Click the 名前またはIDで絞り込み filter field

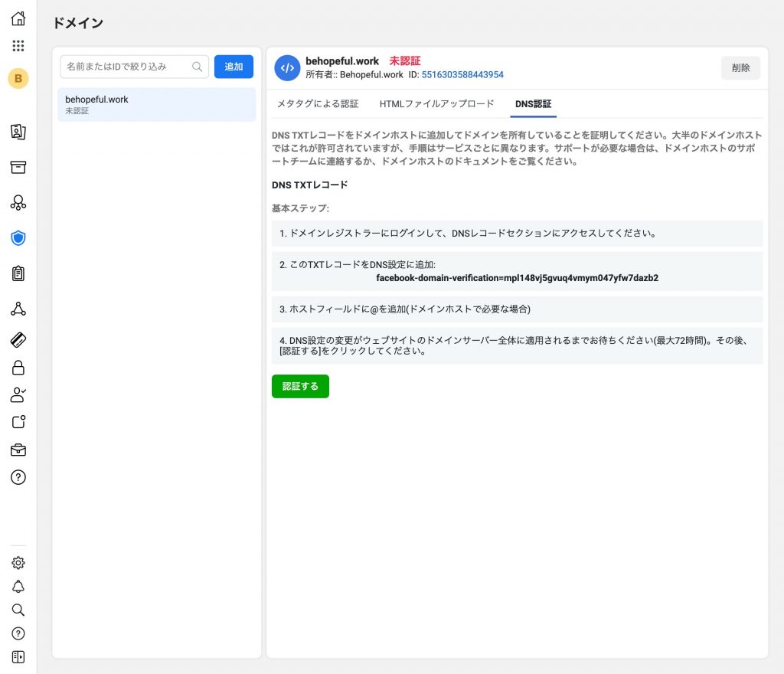pyautogui.click(x=134, y=67)
